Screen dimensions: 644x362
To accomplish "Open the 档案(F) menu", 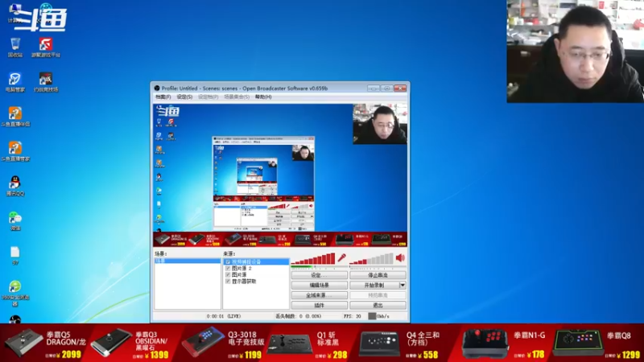I will pyautogui.click(x=163, y=97).
